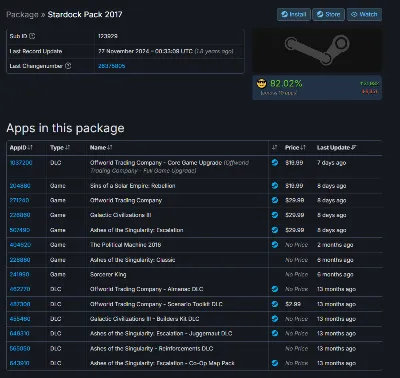
Task: Sort table by Name column
Action: [x=101, y=148]
